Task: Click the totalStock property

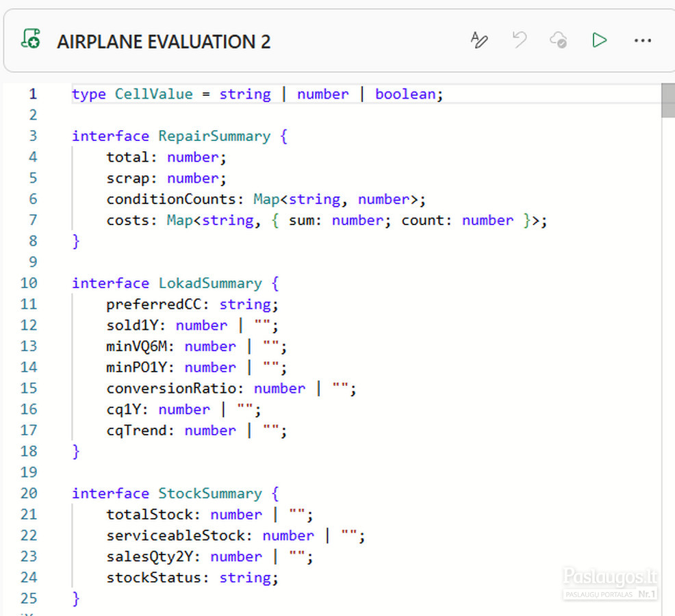Action: 149,515
